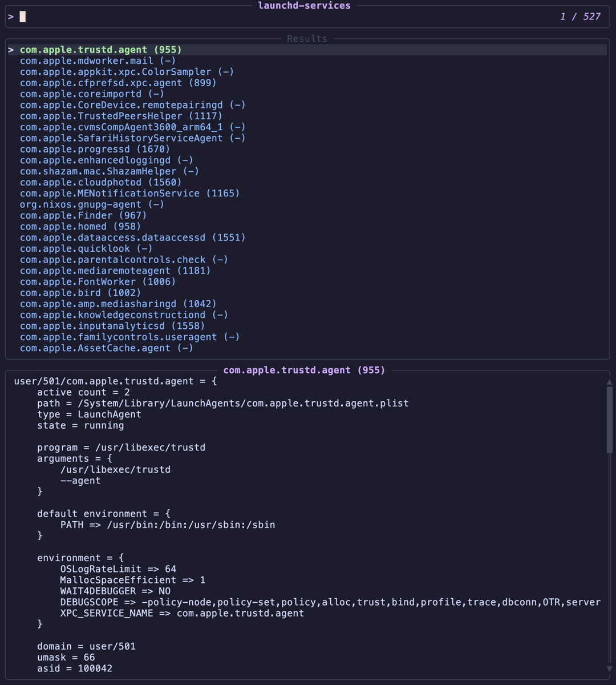Click 'domain = user/501' line
Image resolution: width=616 pixels, height=685 pixels.
pyautogui.click(x=86, y=646)
